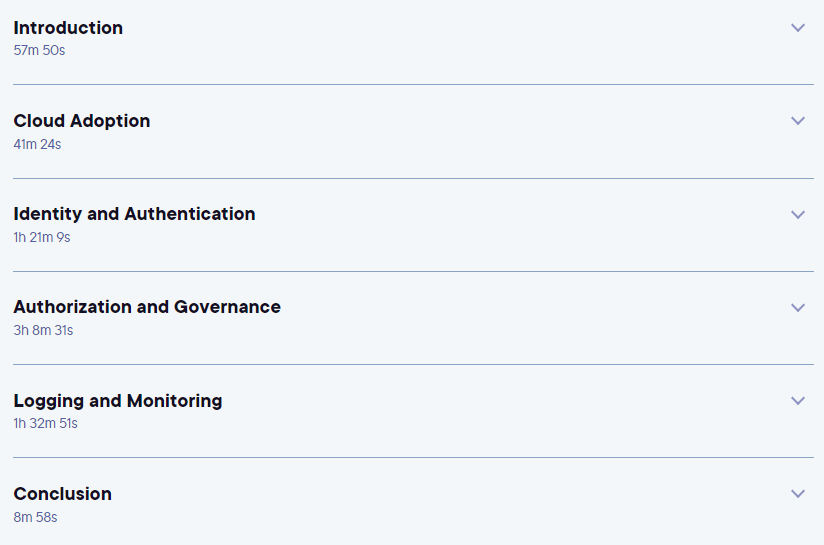The image size is (824, 545).
Task: Expand Authorization and Governance chevron
Action: pos(798,307)
